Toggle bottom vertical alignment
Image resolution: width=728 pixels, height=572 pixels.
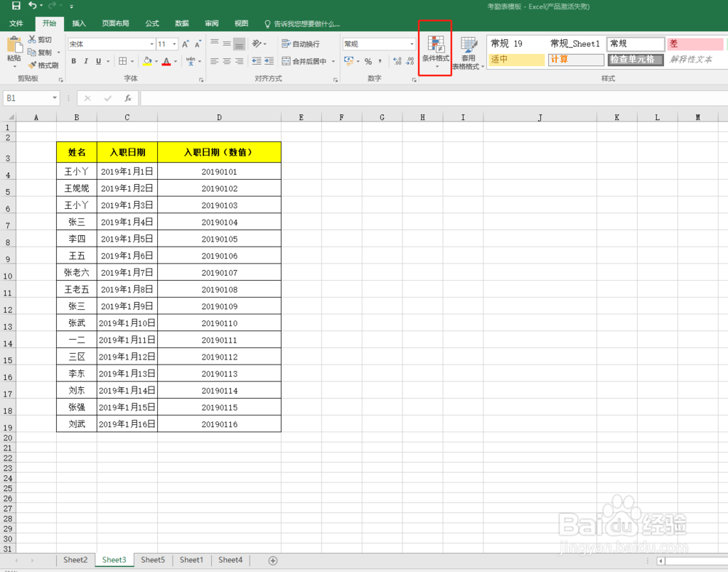click(239, 44)
